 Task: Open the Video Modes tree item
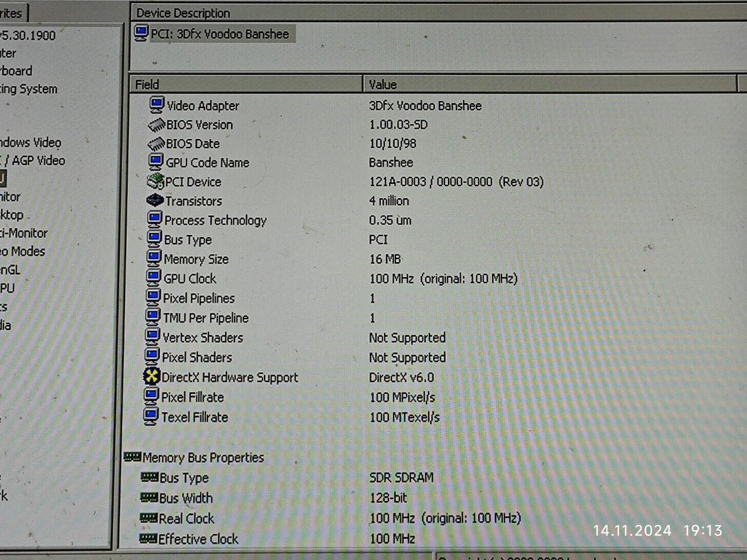click(x=22, y=251)
